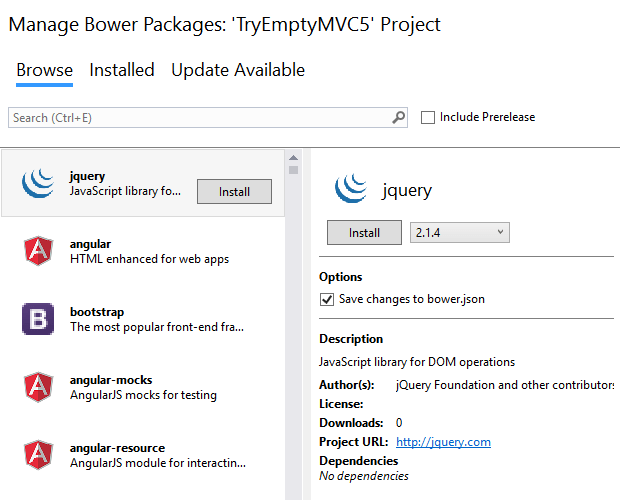Select the angular package row
This screenshot has width=620, height=500.
coord(143,251)
